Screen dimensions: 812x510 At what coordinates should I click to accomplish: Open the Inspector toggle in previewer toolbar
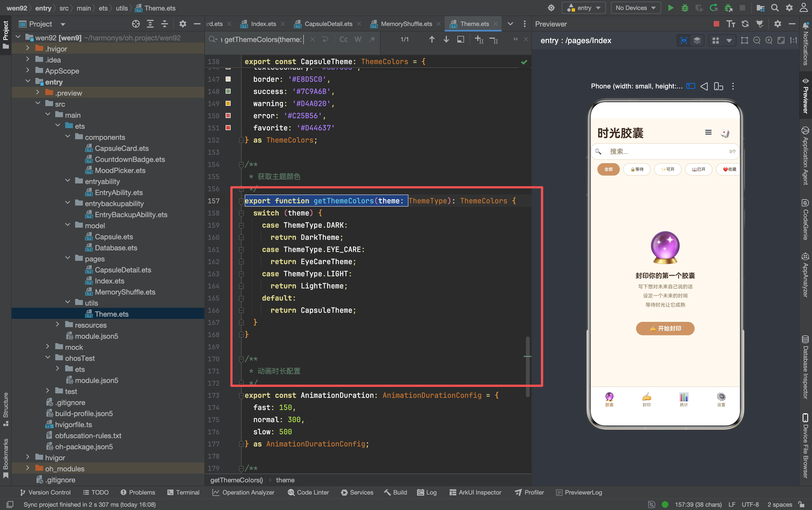pyautogui.click(x=684, y=41)
